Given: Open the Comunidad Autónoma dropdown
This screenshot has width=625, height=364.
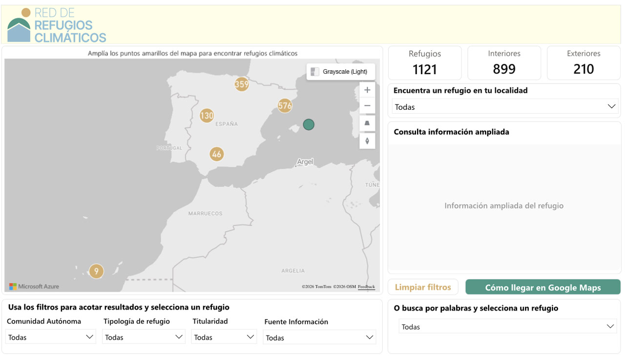Looking at the screenshot, I should coord(51,337).
